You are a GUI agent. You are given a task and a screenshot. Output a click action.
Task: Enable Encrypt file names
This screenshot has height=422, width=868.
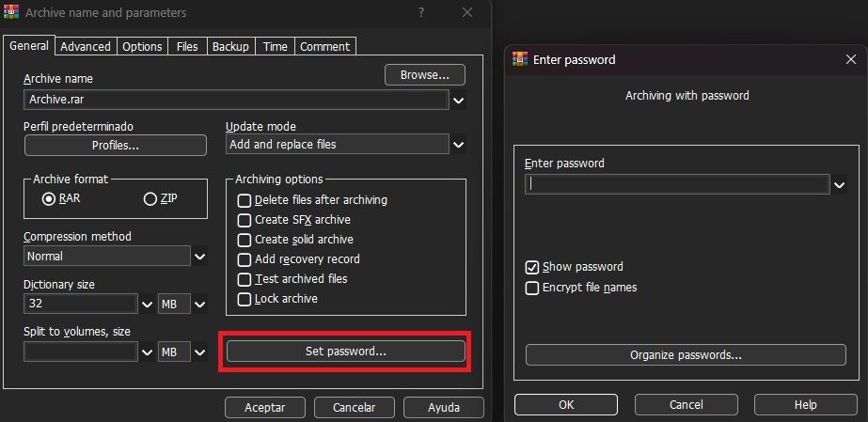[x=532, y=288]
